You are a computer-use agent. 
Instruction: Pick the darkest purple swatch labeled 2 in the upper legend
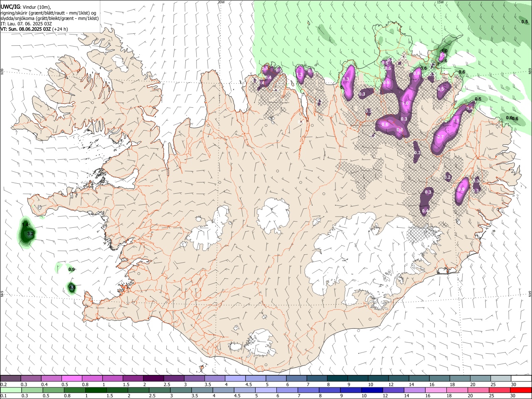153,378
